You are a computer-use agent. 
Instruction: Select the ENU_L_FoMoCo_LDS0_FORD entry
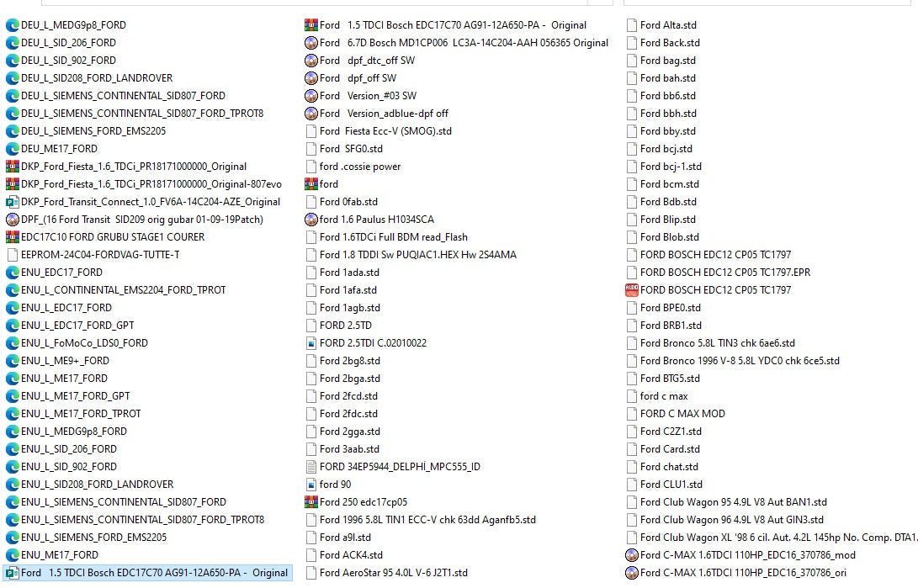coord(84,343)
